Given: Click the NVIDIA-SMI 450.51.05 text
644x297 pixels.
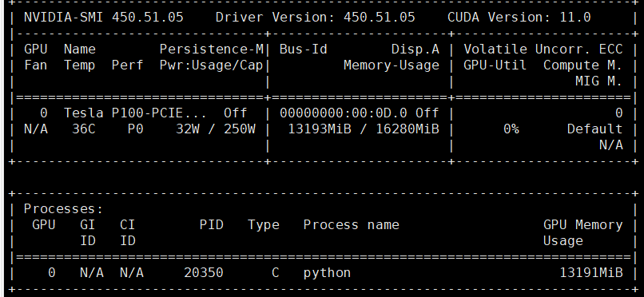Looking at the screenshot, I should coord(104,18).
